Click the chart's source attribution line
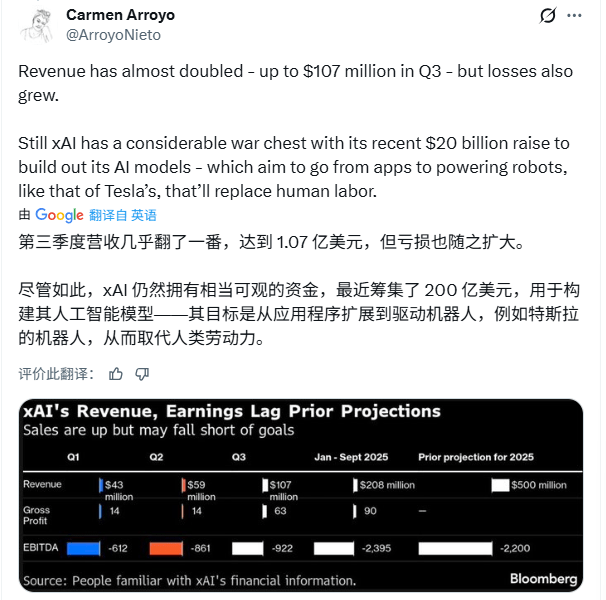The height and width of the screenshot is (600, 606). 190,579
